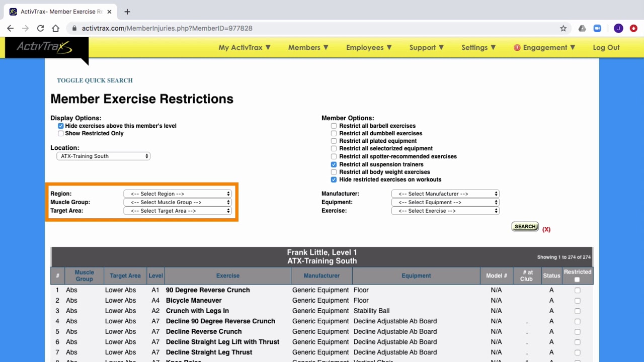
Task: Open the Members menu
Action: (x=308, y=47)
